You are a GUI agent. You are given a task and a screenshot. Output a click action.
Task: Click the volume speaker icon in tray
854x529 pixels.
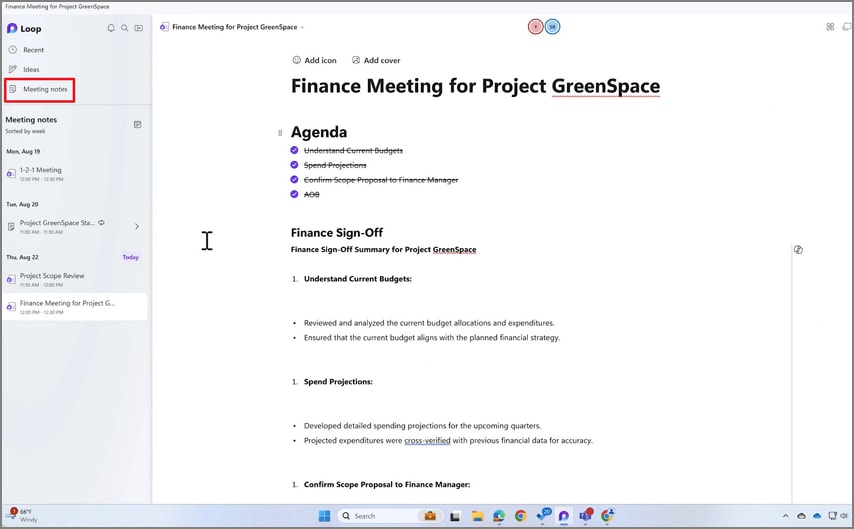(x=844, y=516)
